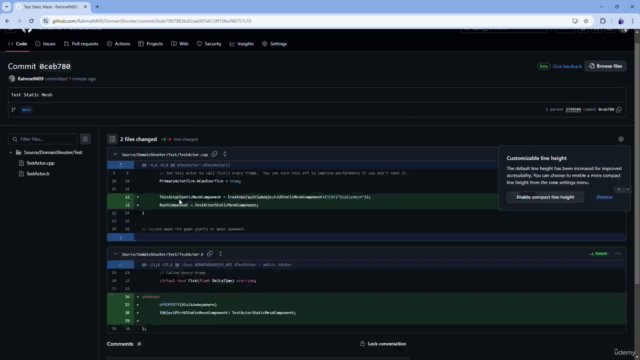The height and width of the screenshot is (360, 640).
Task: Open the Actions tab
Action: pyautogui.click(x=118, y=44)
